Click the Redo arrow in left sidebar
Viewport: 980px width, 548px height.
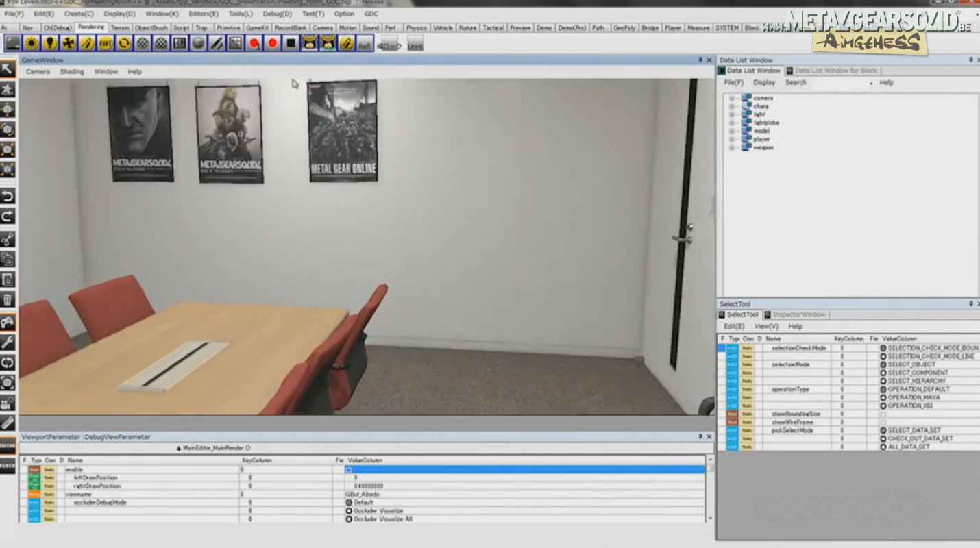8,216
